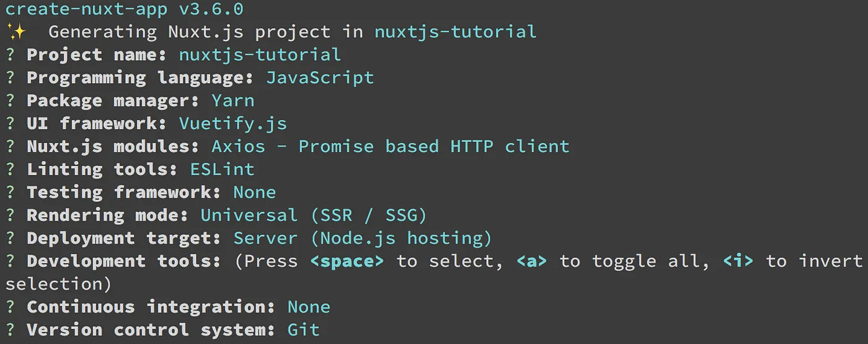Click the 'Deployment target:' label
This screenshot has height=344, width=868.
(124, 238)
